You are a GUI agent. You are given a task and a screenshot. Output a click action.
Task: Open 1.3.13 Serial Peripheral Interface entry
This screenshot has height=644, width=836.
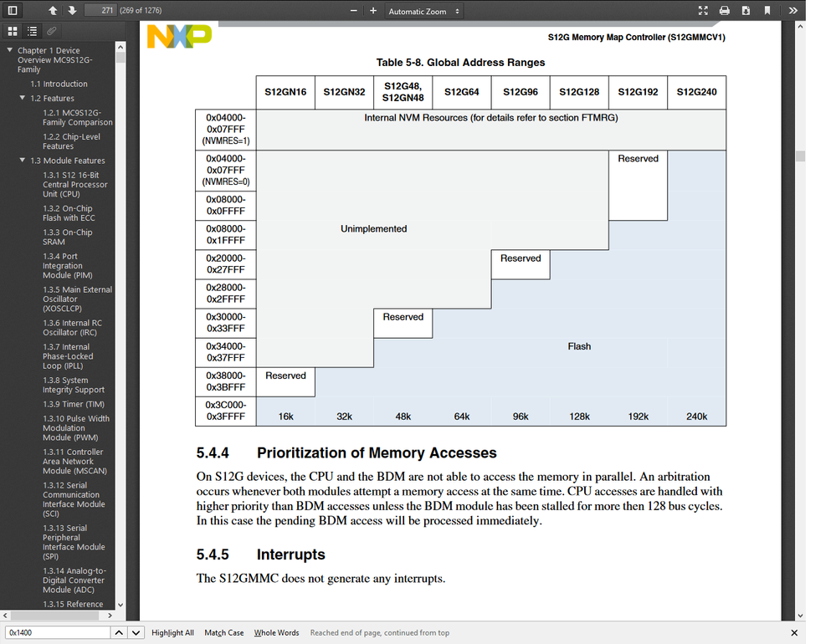[74, 542]
